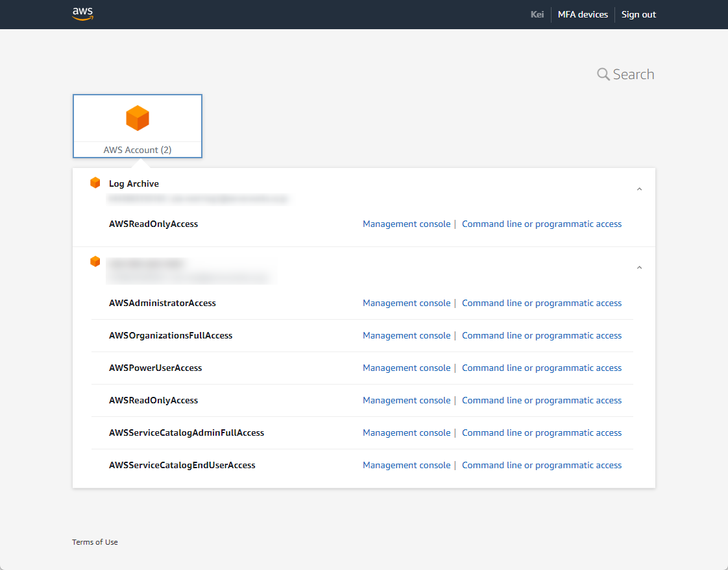Select the AWSOrganizationsFullAccess role name

[171, 335]
